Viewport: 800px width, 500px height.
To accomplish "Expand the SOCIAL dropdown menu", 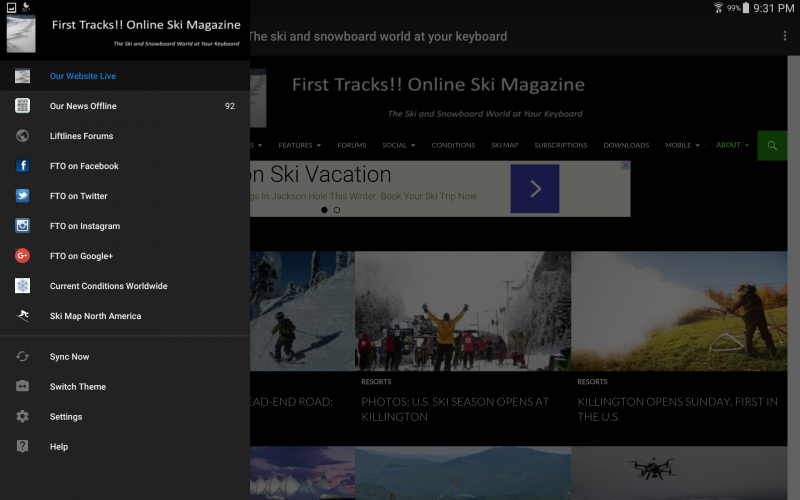I will click(398, 145).
